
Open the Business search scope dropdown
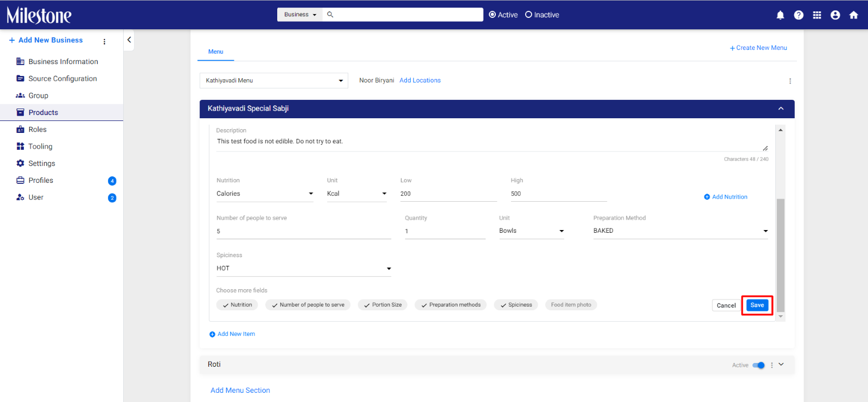pos(300,15)
